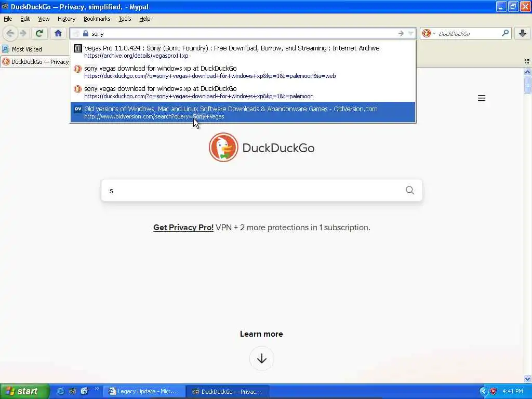Select the duckduckgo suggestion ending in t=palemoon
The image size is (532, 399).
243,92
